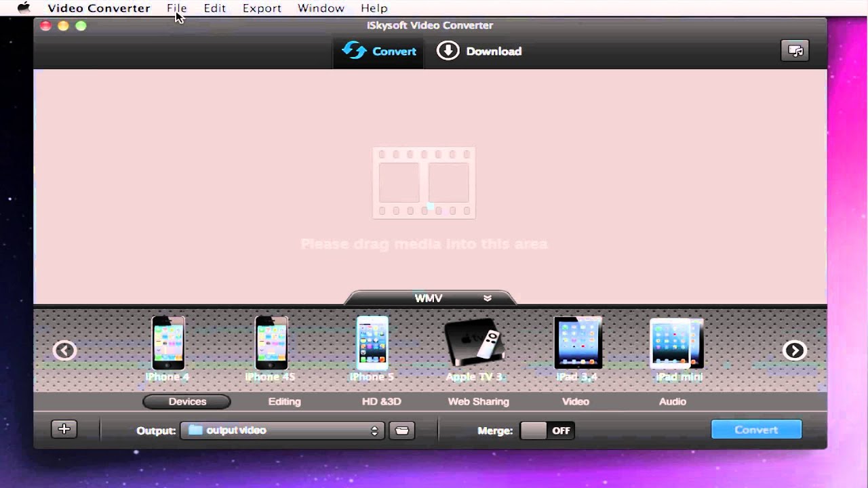
Task: Select the HD &3D category tab
Action: (382, 401)
